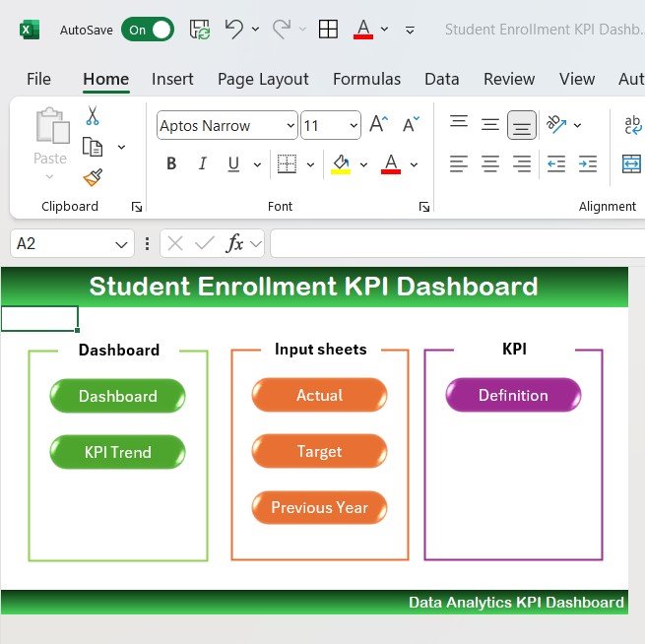Image resolution: width=645 pixels, height=644 pixels.
Task: Toggle Bottom Align vertical alignment
Action: coord(522,125)
